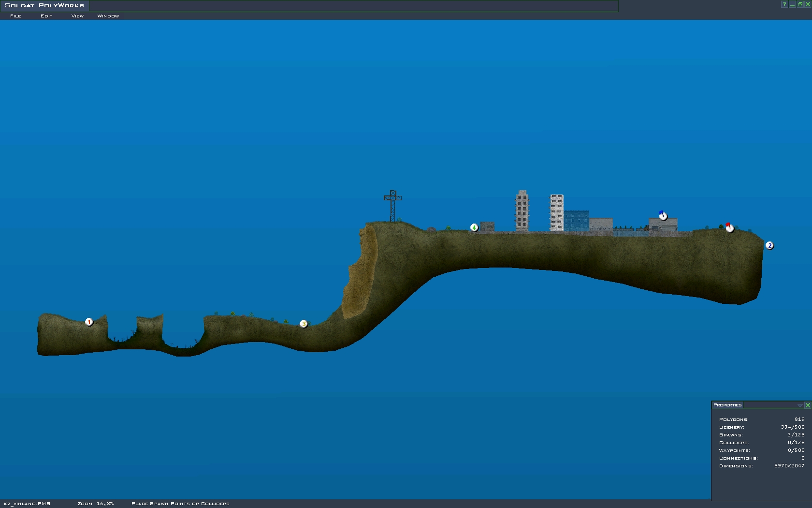Click the Properties panel title tab
This screenshot has height=508, width=812.
point(727,405)
